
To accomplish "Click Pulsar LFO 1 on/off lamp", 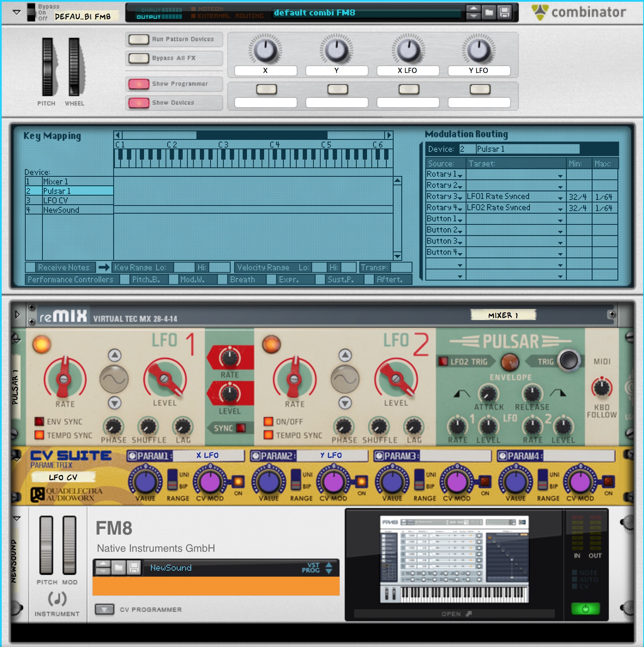I will [42, 344].
